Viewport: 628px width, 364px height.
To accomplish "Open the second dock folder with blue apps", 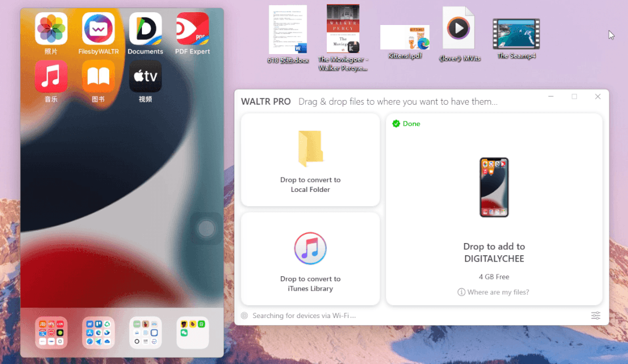I will [x=98, y=333].
